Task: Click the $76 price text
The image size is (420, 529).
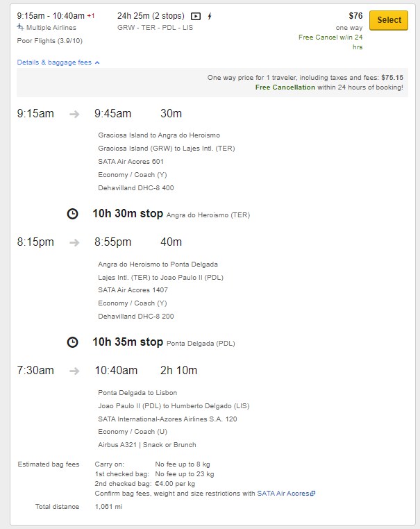Action: 355,16
